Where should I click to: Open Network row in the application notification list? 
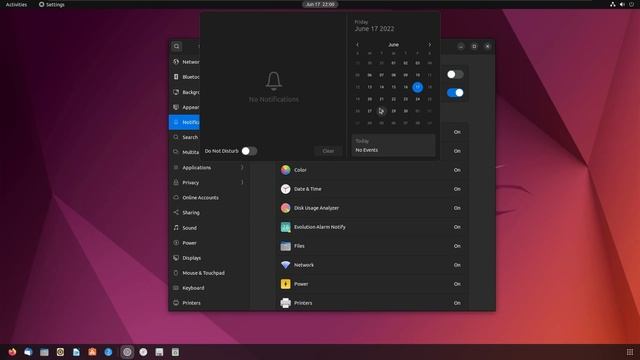[371, 265]
